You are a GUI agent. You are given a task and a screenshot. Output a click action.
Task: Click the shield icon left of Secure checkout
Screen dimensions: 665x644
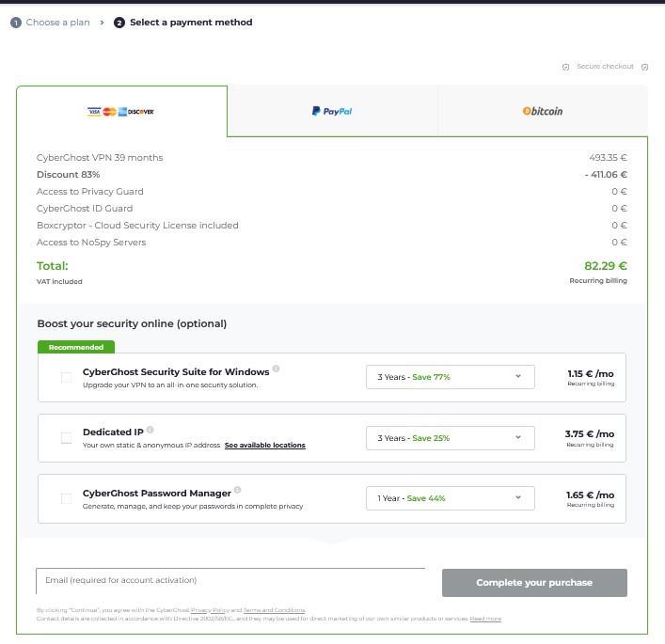tap(565, 67)
